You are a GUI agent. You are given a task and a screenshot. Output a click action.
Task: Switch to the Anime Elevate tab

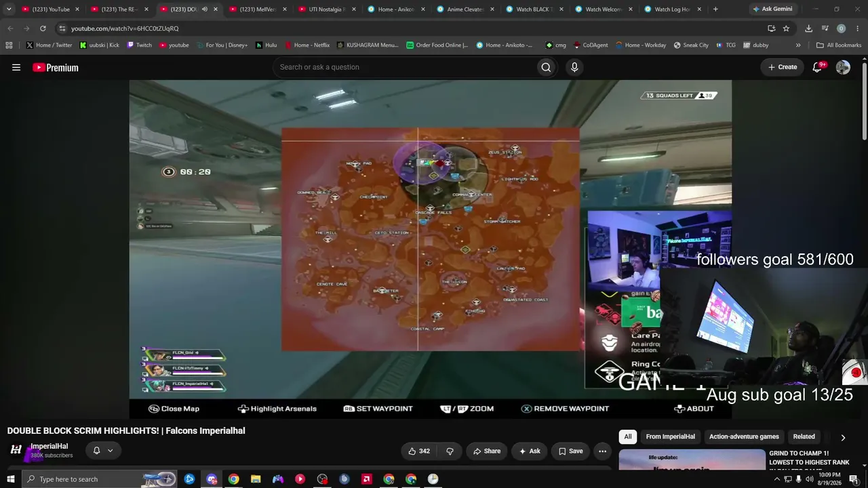465,9
